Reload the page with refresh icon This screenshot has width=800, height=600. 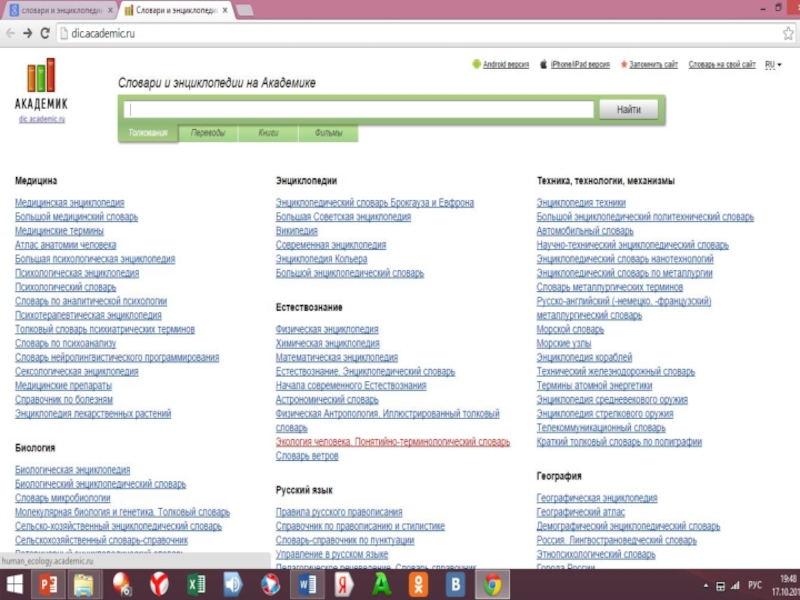click(45, 33)
